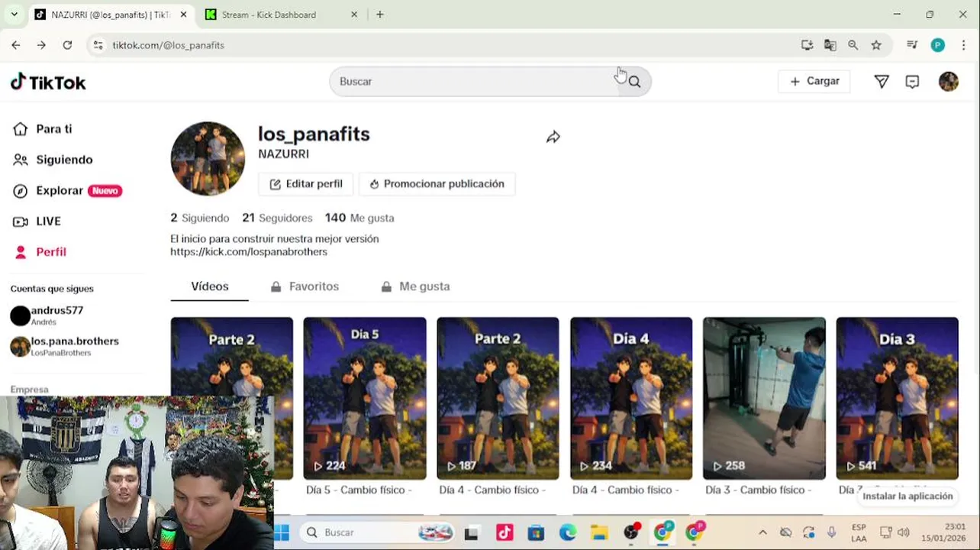The width and height of the screenshot is (980, 550).
Task: Click the volume icon in system tray
Action: (x=904, y=532)
